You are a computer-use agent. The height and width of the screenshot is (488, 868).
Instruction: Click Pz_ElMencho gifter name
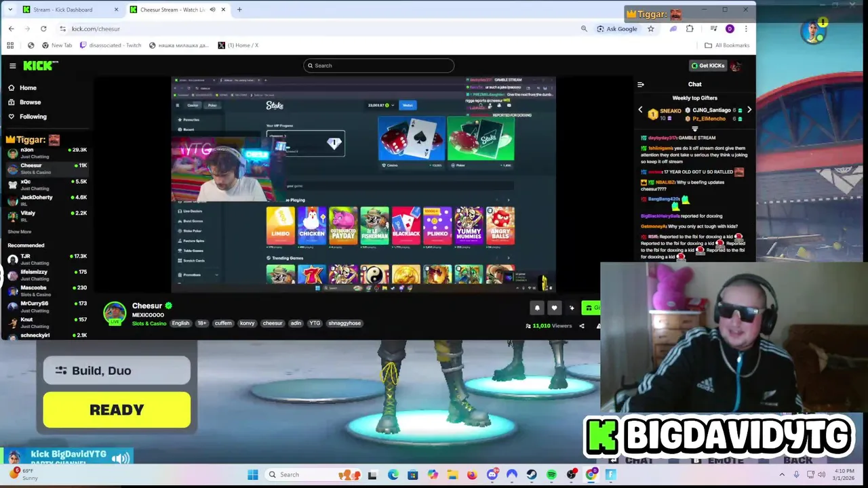[709, 119]
